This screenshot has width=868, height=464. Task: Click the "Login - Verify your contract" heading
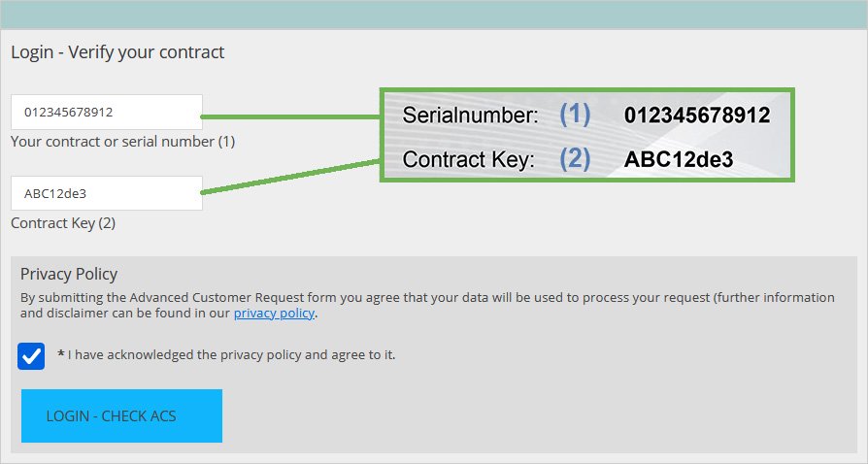(x=117, y=52)
